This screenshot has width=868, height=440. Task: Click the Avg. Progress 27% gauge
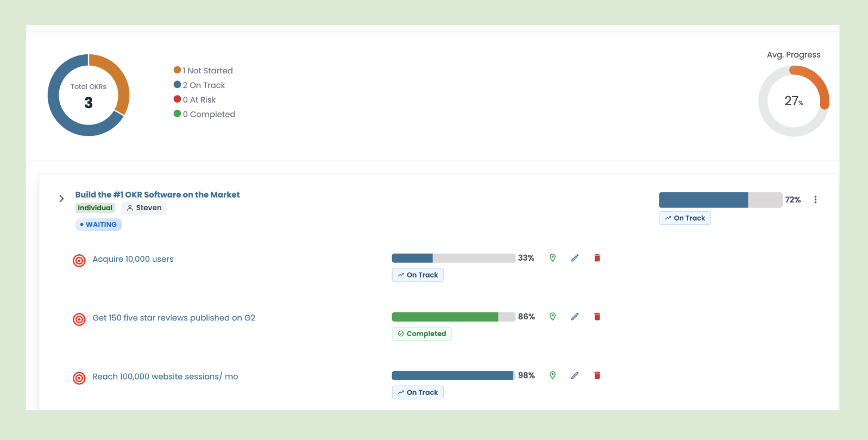[794, 101]
